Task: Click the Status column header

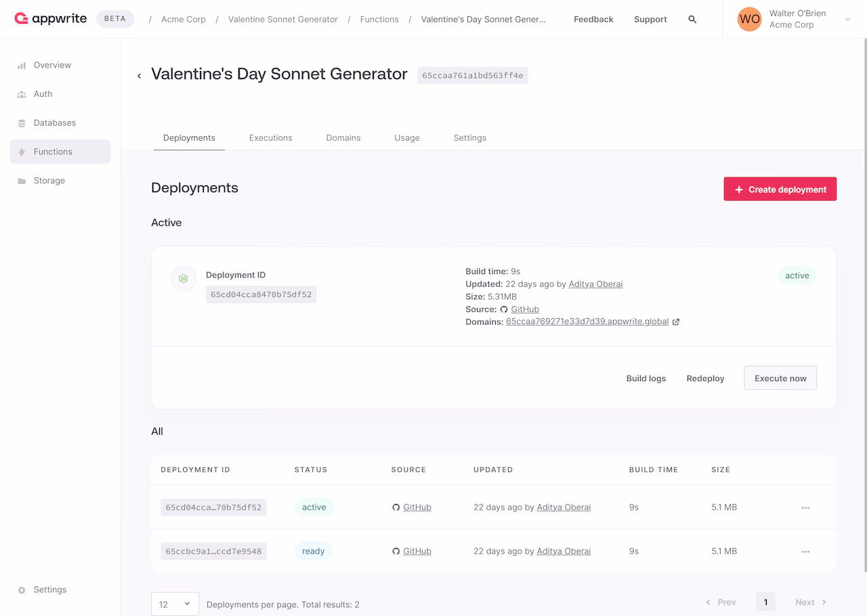Action: (311, 470)
